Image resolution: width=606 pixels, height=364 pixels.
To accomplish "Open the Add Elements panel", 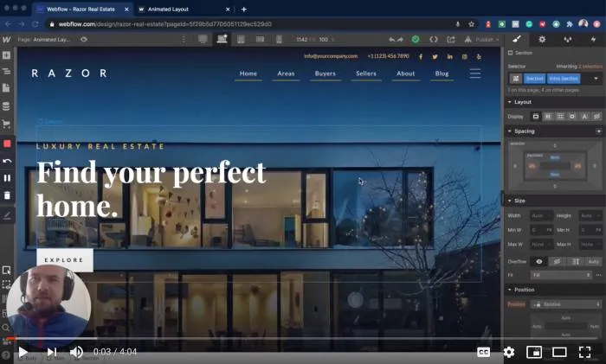I will [7, 55].
